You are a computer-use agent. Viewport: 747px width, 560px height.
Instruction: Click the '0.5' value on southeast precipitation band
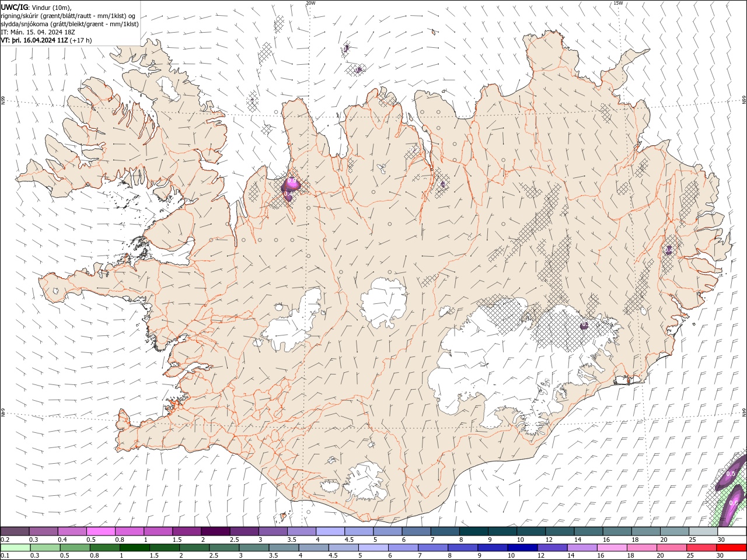click(730, 474)
